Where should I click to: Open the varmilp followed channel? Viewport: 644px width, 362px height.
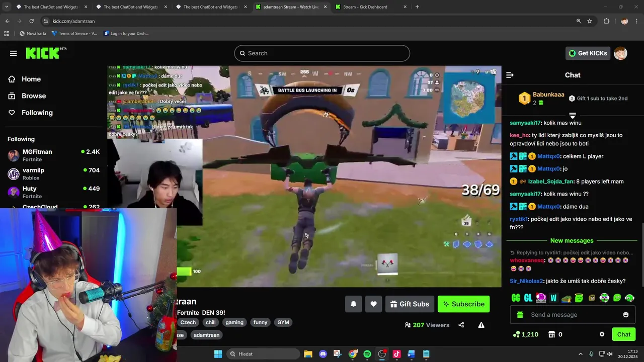(53, 174)
